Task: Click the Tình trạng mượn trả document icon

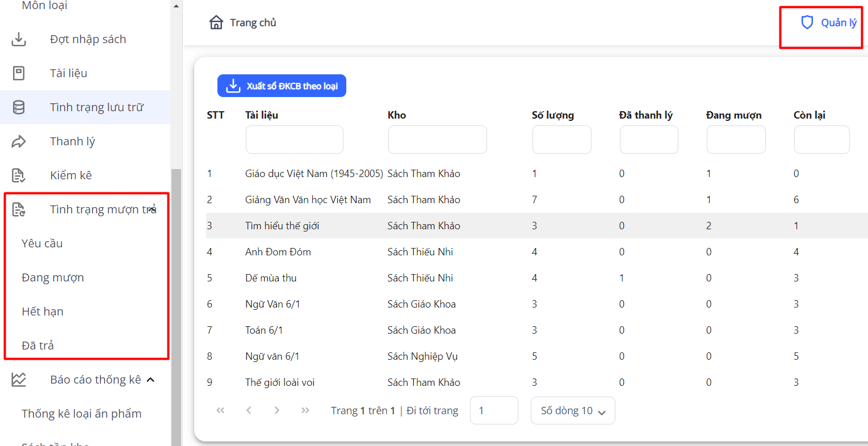Action: coord(19,209)
